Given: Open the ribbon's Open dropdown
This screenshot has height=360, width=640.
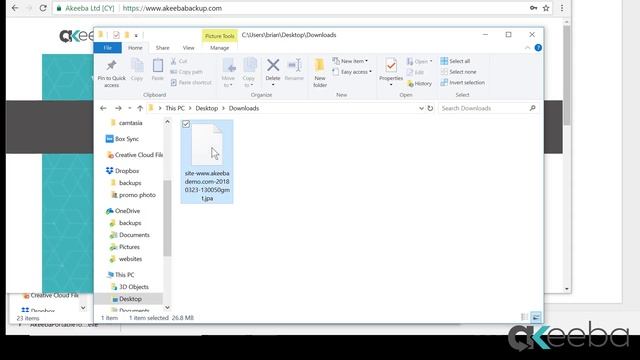Looking at the screenshot, I should tap(419, 61).
